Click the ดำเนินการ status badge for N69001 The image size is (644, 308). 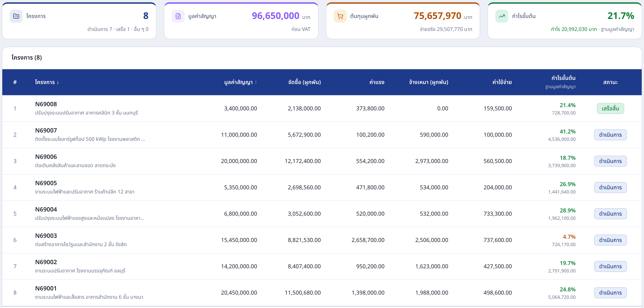click(610, 293)
